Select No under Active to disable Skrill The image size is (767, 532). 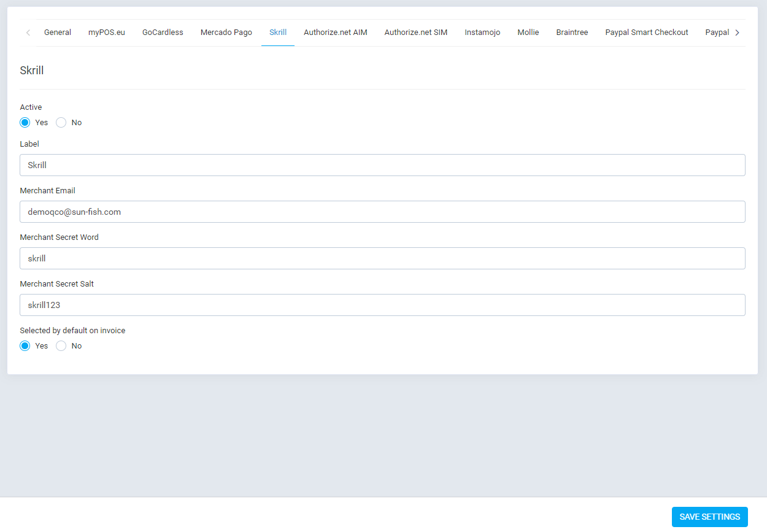[x=61, y=122]
